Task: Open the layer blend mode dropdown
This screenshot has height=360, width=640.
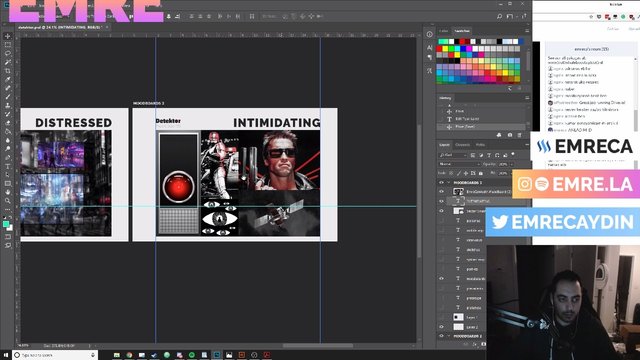Action: click(459, 164)
